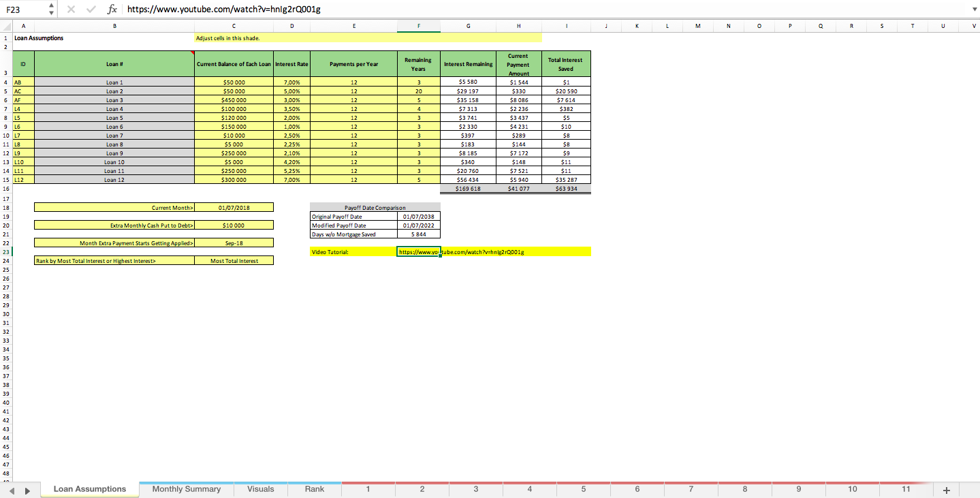Open the Visuals sheet
The height and width of the screenshot is (498, 980).
(x=259, y=488)
